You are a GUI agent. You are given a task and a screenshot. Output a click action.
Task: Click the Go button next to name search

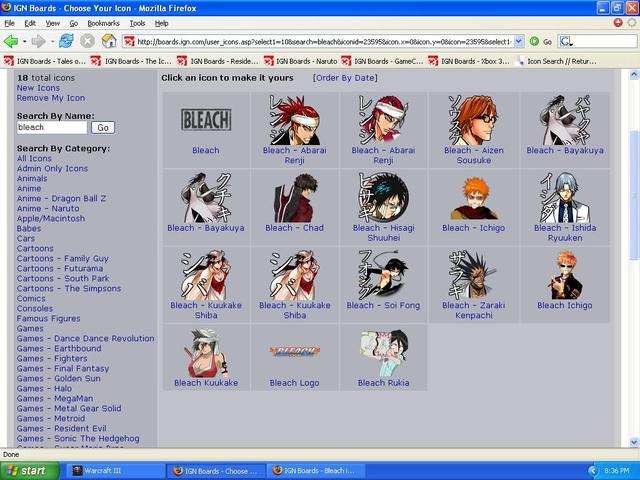103,128
